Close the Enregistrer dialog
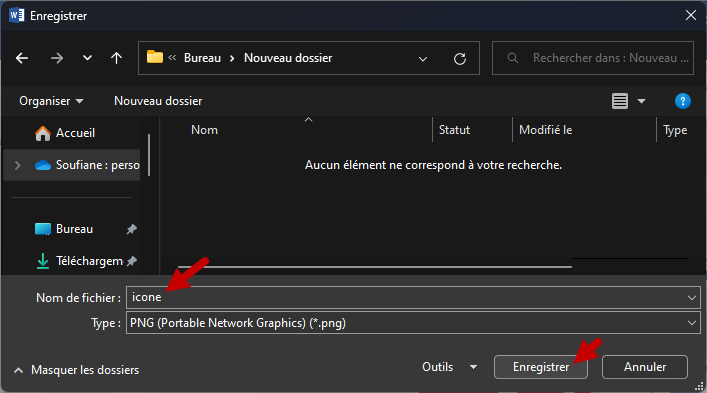The image size is (707, 393). click(x=691, y=15)
